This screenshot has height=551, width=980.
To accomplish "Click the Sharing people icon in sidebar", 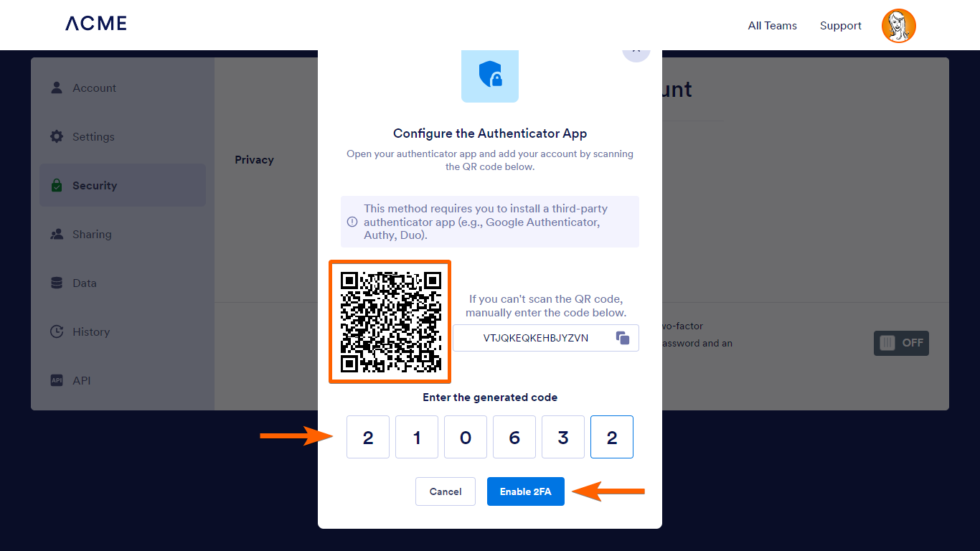I will coord(57,234).
